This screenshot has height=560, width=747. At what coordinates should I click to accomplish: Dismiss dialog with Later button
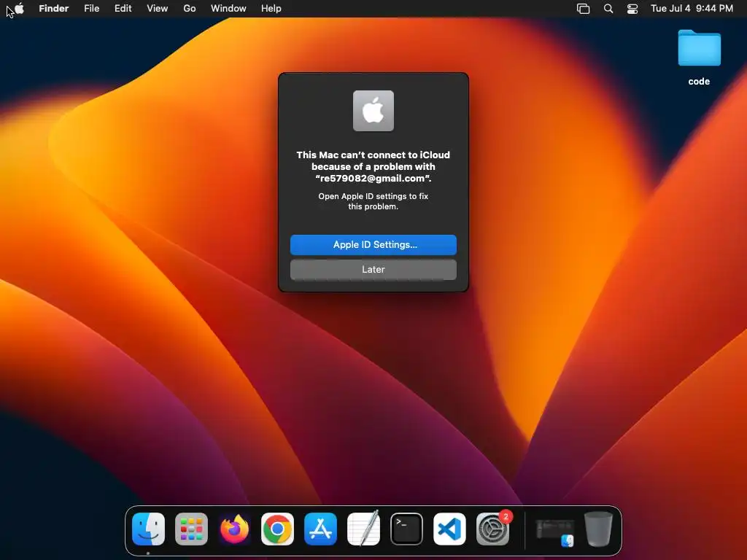click(x=373, y=270)
